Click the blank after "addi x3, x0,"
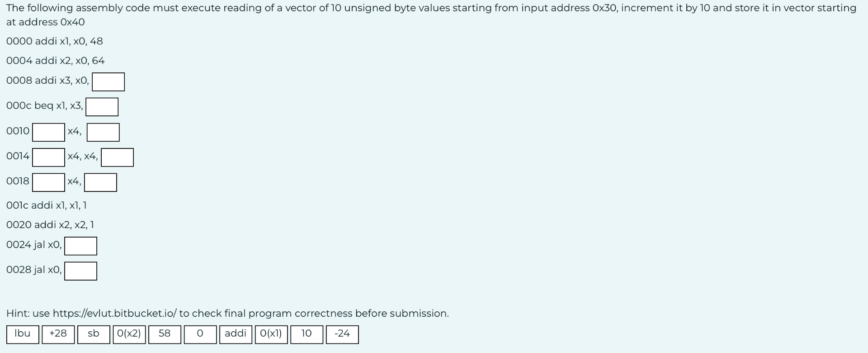 [108, 81]
